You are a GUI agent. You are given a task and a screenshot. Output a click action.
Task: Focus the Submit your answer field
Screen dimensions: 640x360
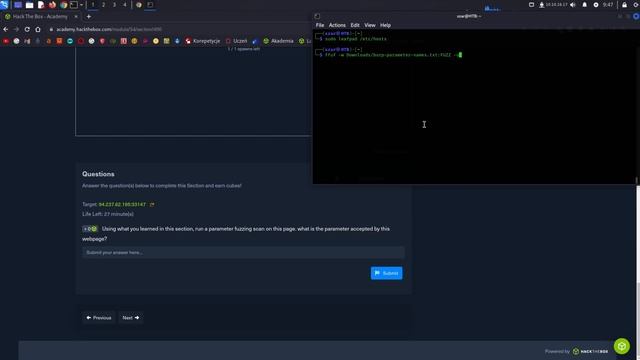click(x=243, y=253)
